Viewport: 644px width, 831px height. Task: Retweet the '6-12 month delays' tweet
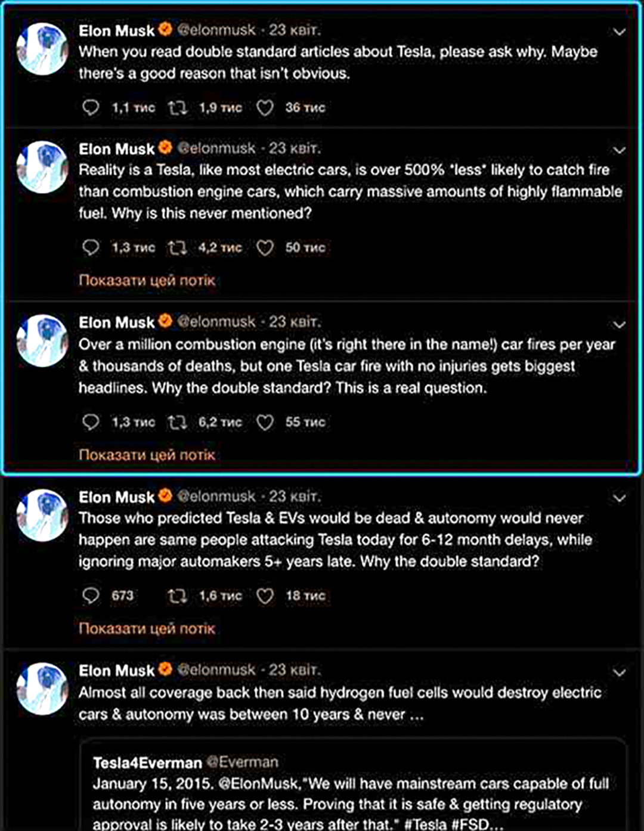click(177, 596)
